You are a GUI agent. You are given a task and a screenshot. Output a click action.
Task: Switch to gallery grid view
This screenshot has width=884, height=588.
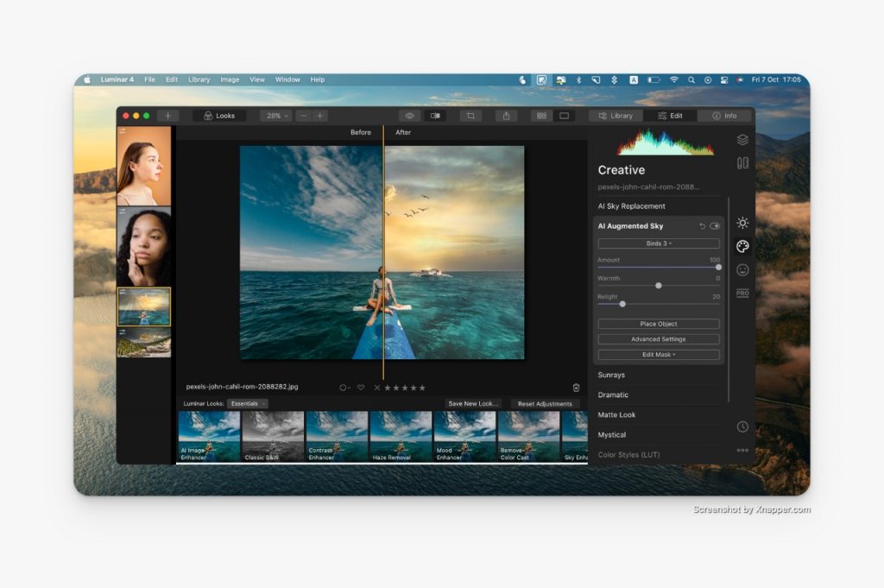point(542,116)
